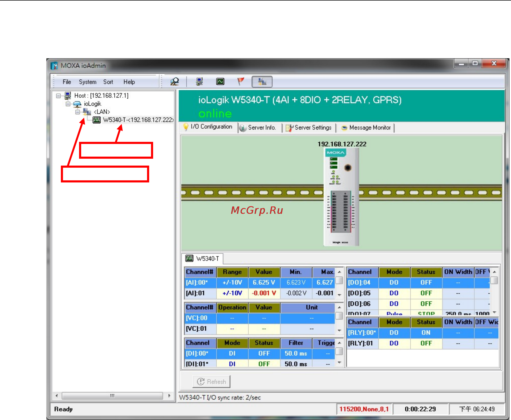
Task: Click the green monitor toolbar icon
Action: pyautogui.click(x=220, y=82)
